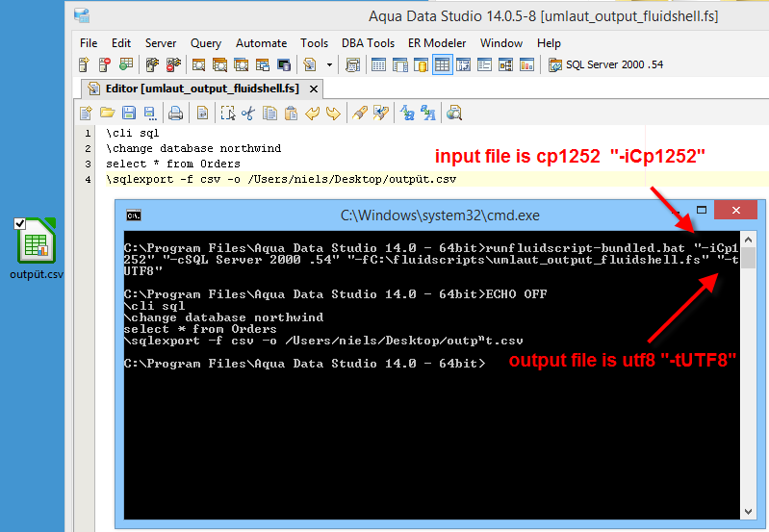The height and width of the screenshot is (532, 769).
Task: Maximize the cmd.exe window
Action: 702,210
